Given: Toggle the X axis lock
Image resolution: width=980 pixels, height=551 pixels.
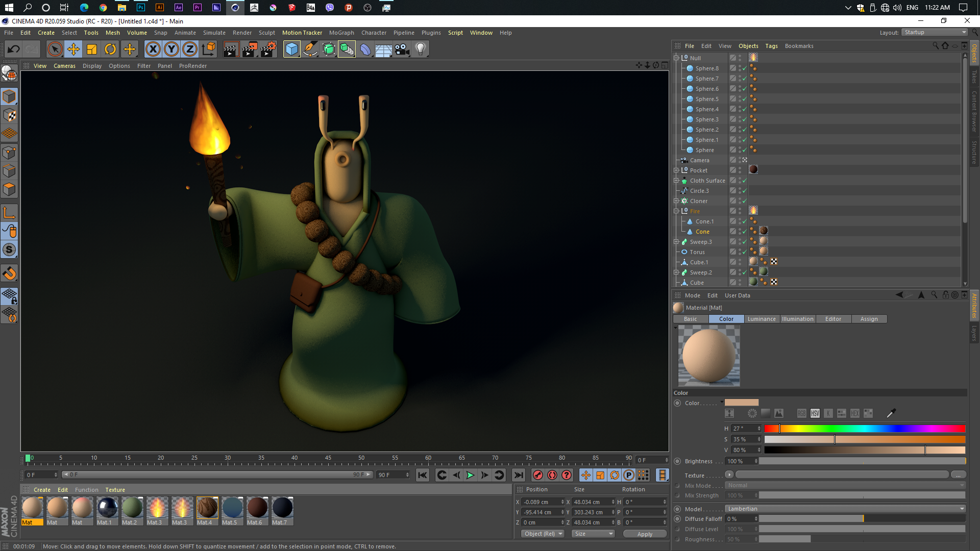Looking at the screenshot, I should pos(153,49).
